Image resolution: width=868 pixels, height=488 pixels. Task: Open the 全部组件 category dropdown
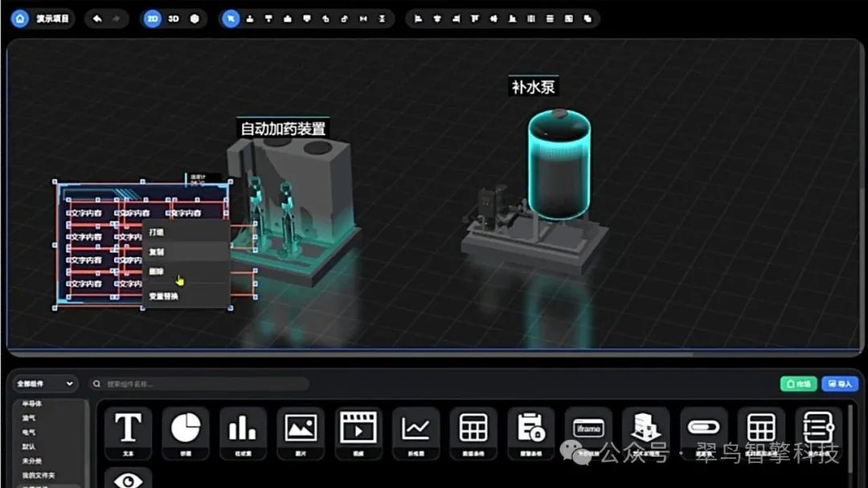[x=45, y=383]
